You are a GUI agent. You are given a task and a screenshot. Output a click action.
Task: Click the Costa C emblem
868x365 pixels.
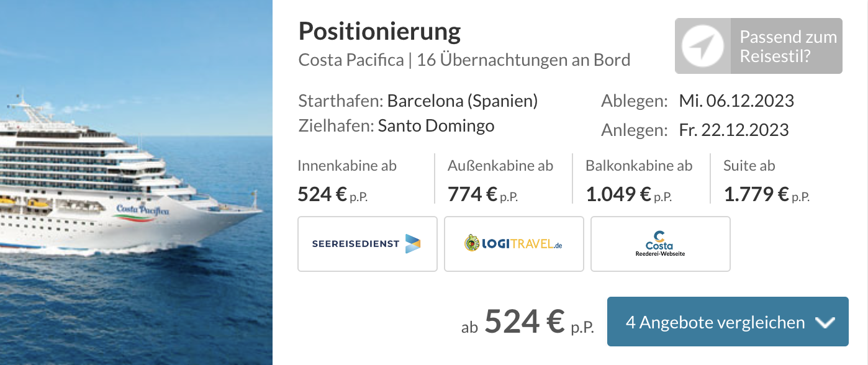pos(659,236)
